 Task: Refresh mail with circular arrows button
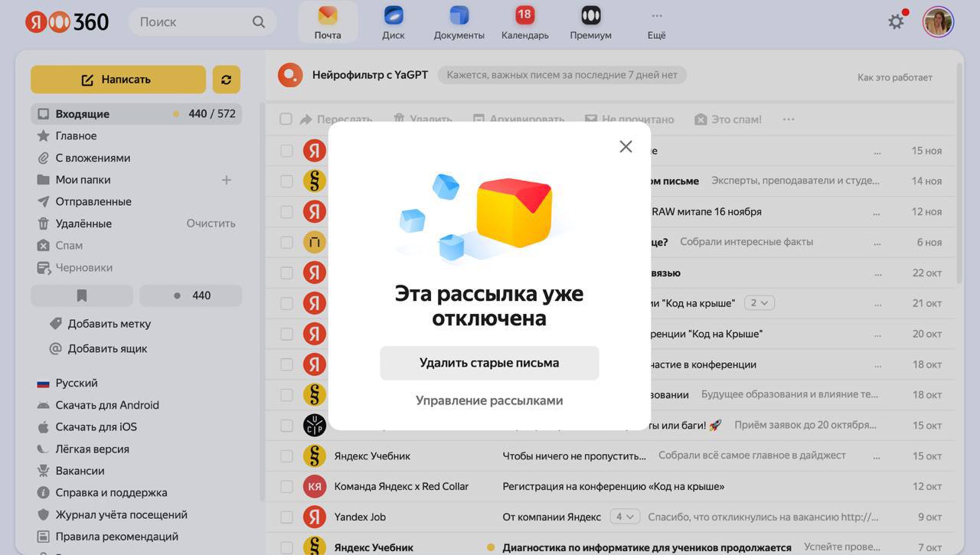click(x=226, y=80)
